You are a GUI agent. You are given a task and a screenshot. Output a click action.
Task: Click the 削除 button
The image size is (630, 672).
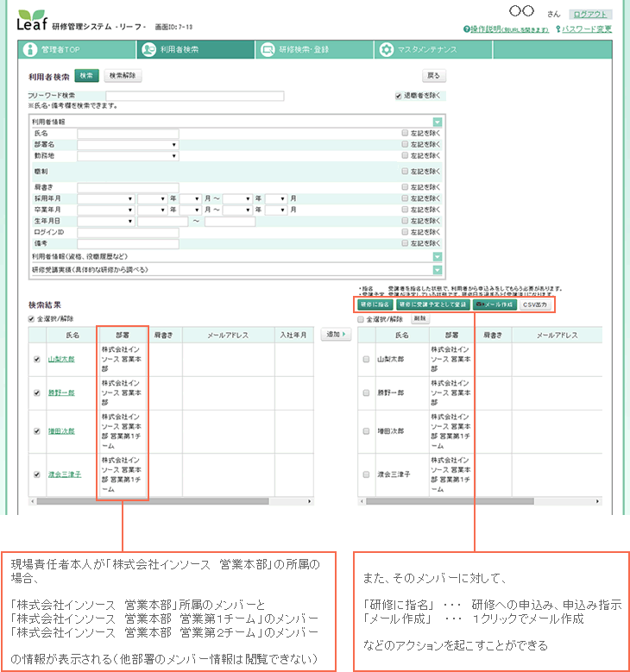click(x=420, y=319)
